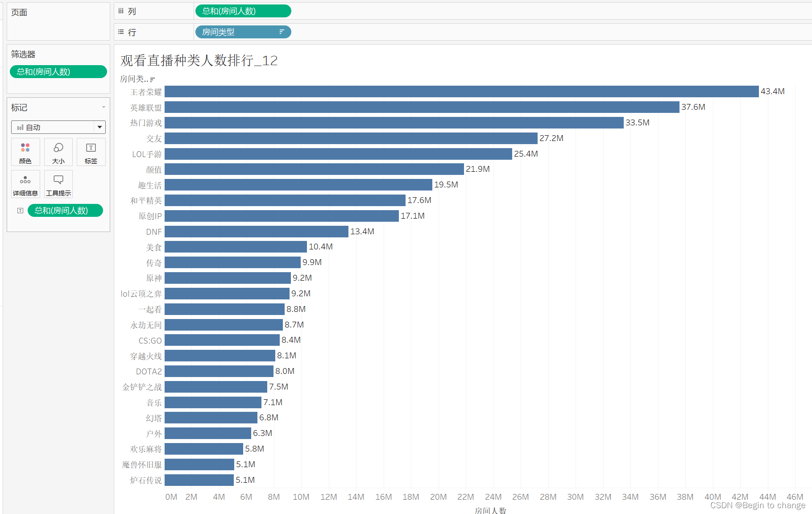Click the 户外 row label
Viewport: 812px width, 514px height.
(x=154, y=434)
